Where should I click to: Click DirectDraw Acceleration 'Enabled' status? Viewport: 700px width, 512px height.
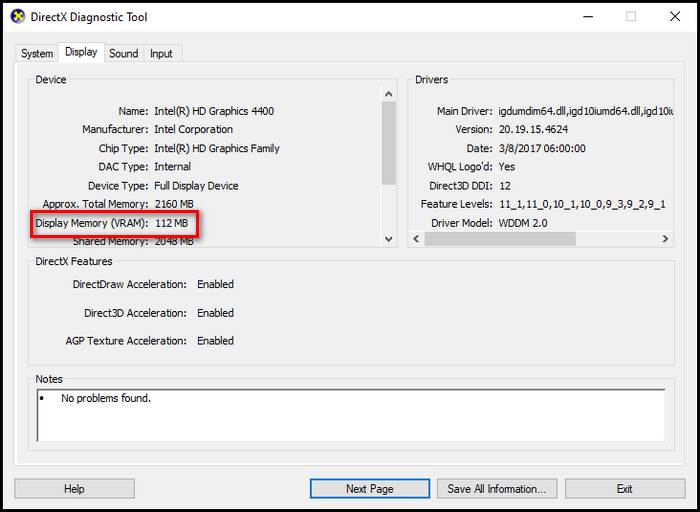pyautogui.click(x=216, y=284)
